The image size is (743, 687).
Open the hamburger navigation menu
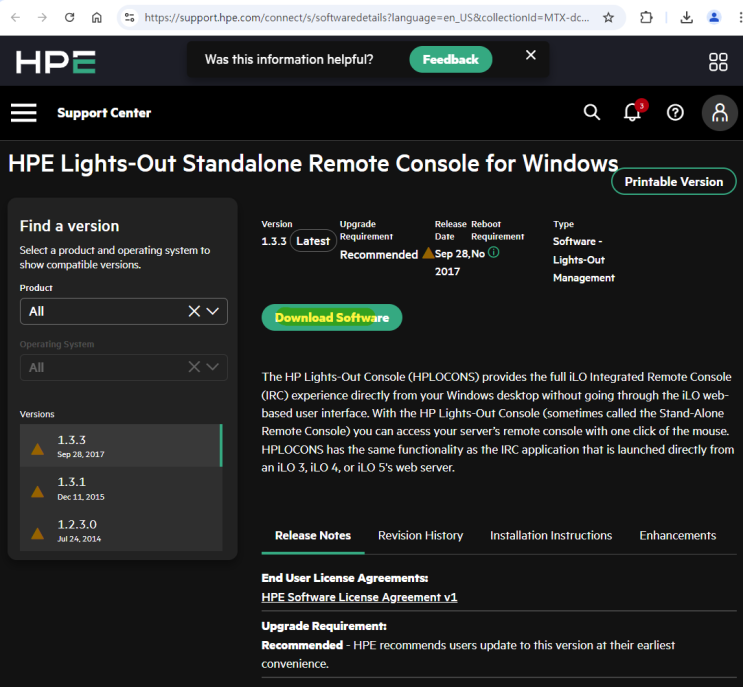(24, 113)
